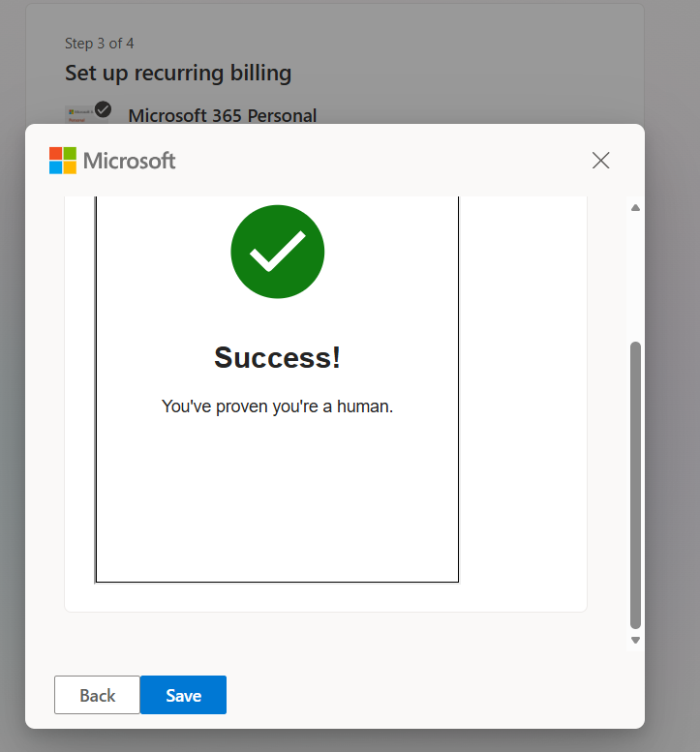Click the text "You've proven you're a human."

[x=277, y=406]
